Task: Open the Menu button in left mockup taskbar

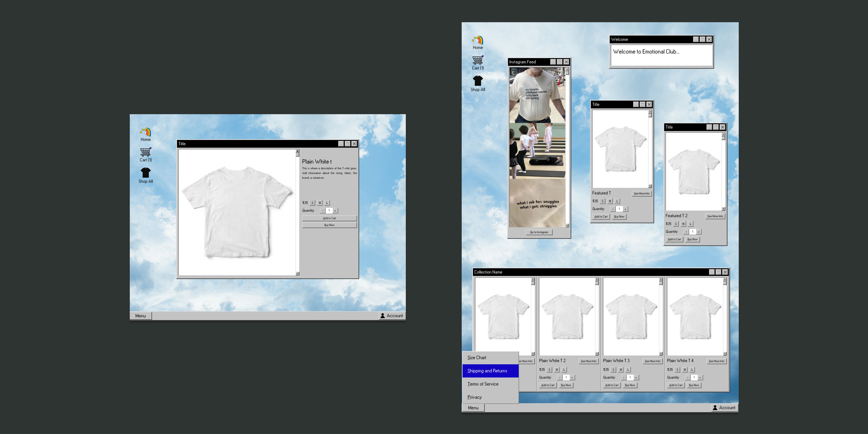Action: [x=140, y=316]
